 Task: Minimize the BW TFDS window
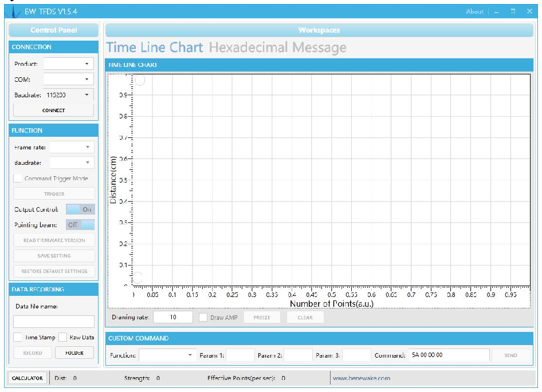pyautogui.click(x=497, y=12)
